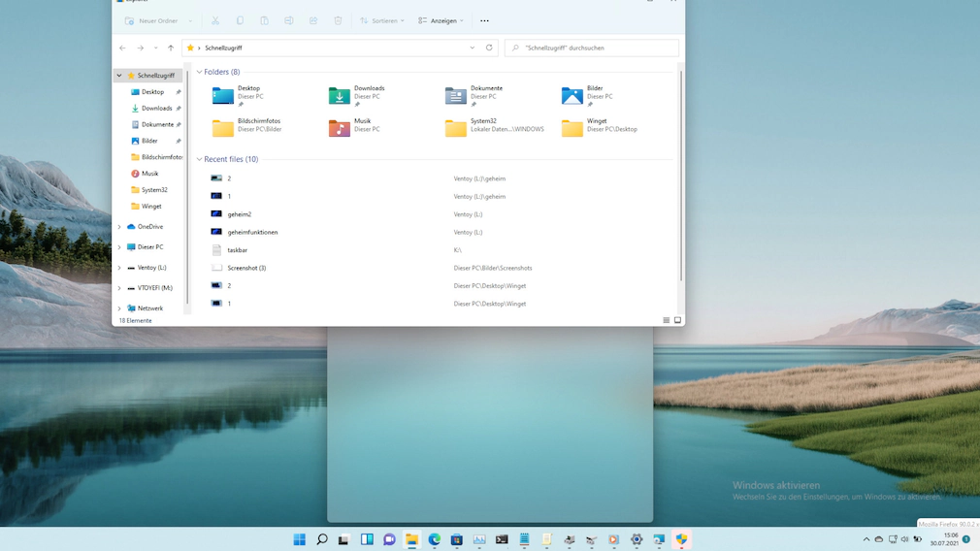Click the Rename icon in the toolbar

point(289,20)
